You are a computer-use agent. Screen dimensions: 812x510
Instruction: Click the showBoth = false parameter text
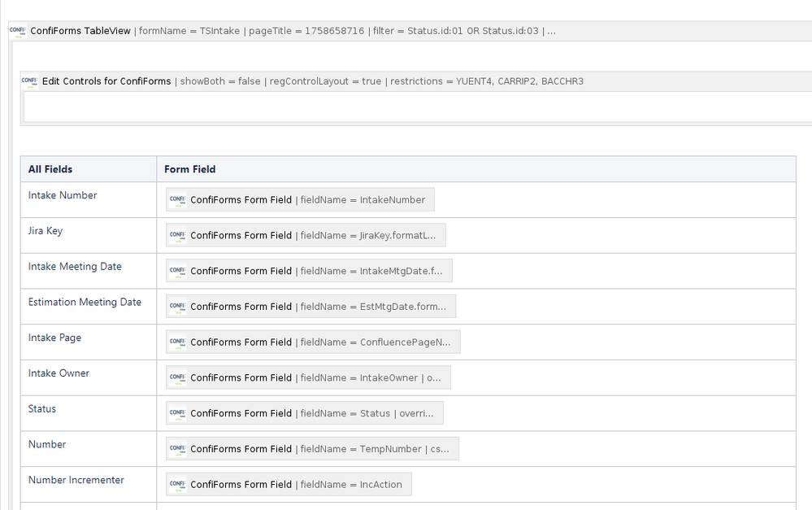(x=220, y=81)
